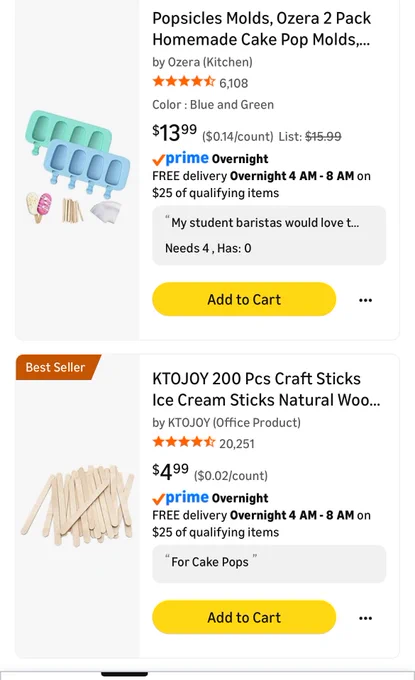This screenshot has height=680, width=415.
Task: Open popsicle molds product image
Action: 77,167
